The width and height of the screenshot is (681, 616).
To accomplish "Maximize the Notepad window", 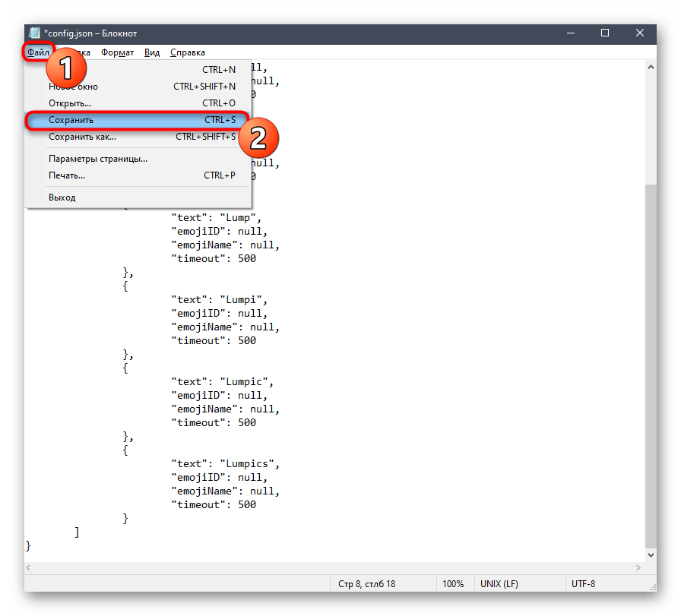I will coord(604,33).
